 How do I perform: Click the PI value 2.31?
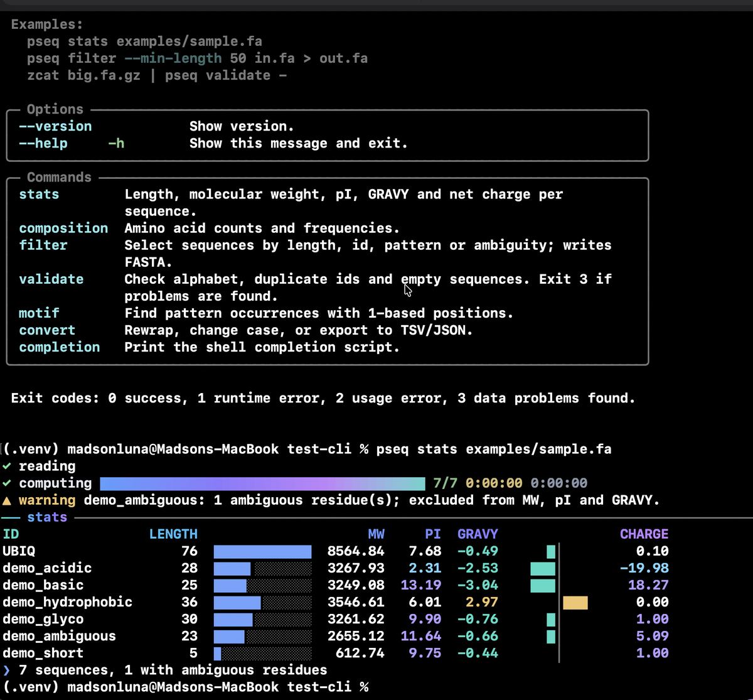point(425,568)
